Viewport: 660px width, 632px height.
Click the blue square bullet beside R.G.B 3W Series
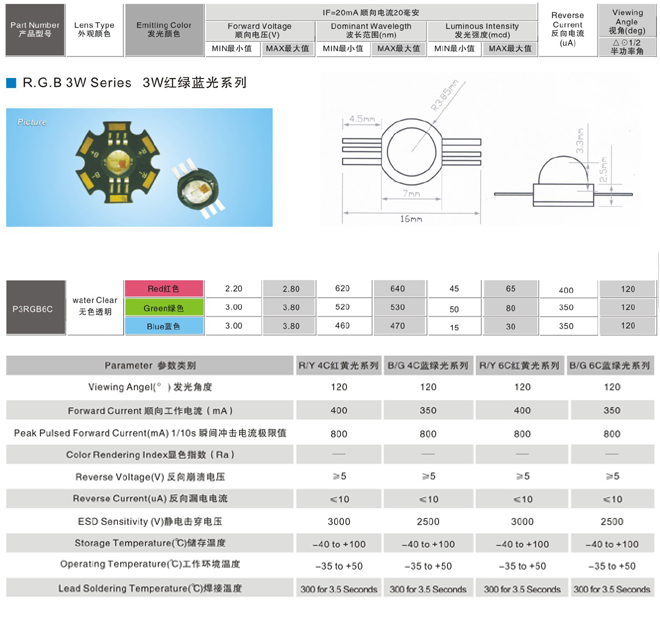(11, 84)
